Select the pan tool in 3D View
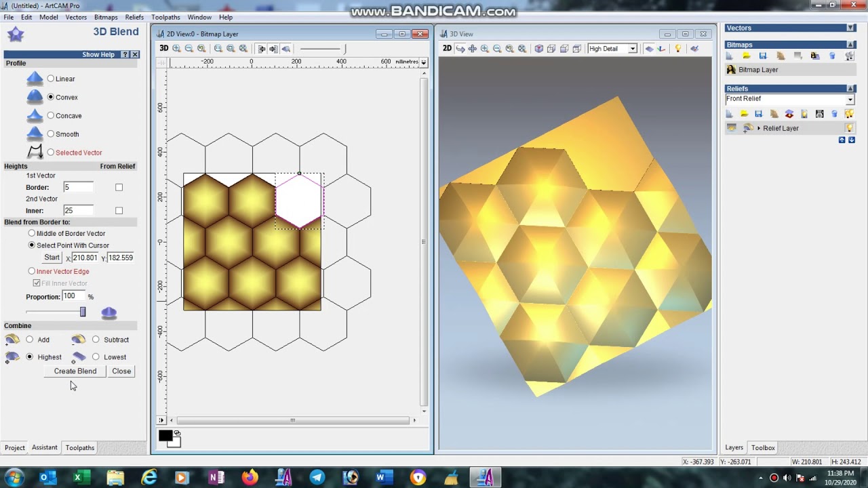The height and width of the screenshot is (488, 868). (x=473, y=49)
